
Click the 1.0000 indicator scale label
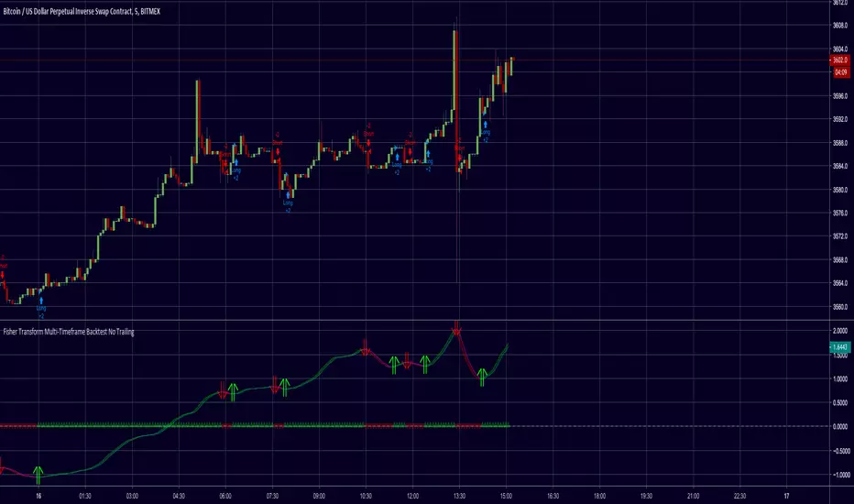(x=840, y=378)
